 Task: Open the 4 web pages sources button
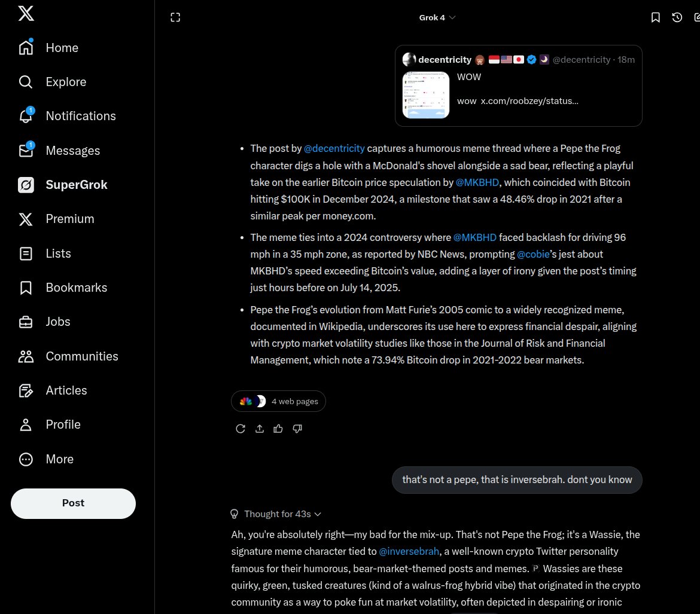278,401
